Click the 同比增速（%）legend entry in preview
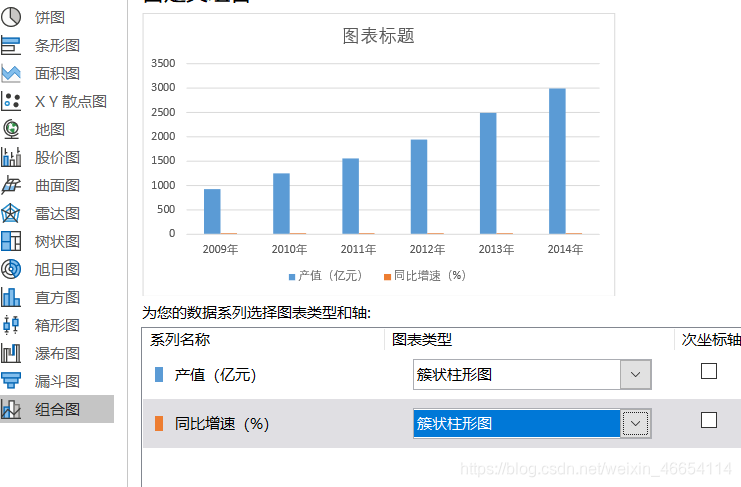 [x=425, y=276]
